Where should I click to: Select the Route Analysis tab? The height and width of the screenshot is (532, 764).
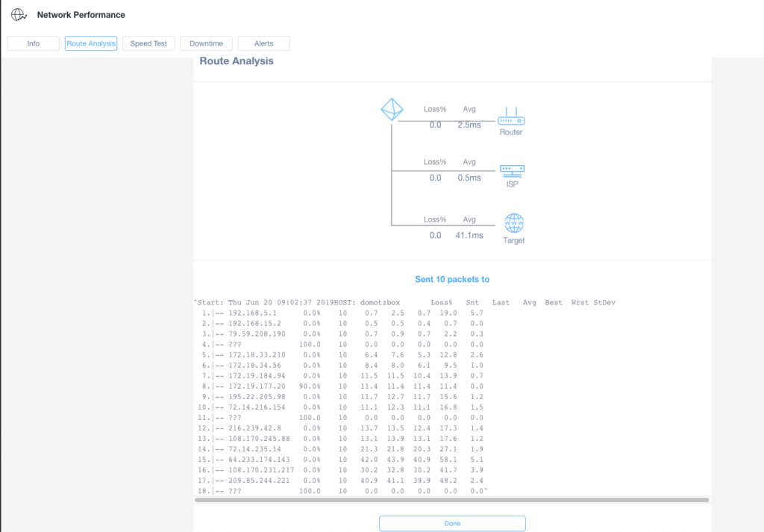(90, 43)
